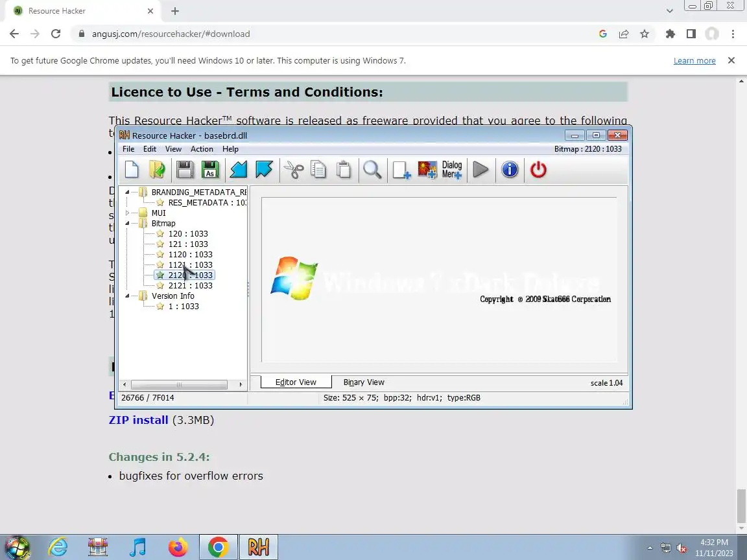Select the RES_METADATA resource item

coord(207,202)
